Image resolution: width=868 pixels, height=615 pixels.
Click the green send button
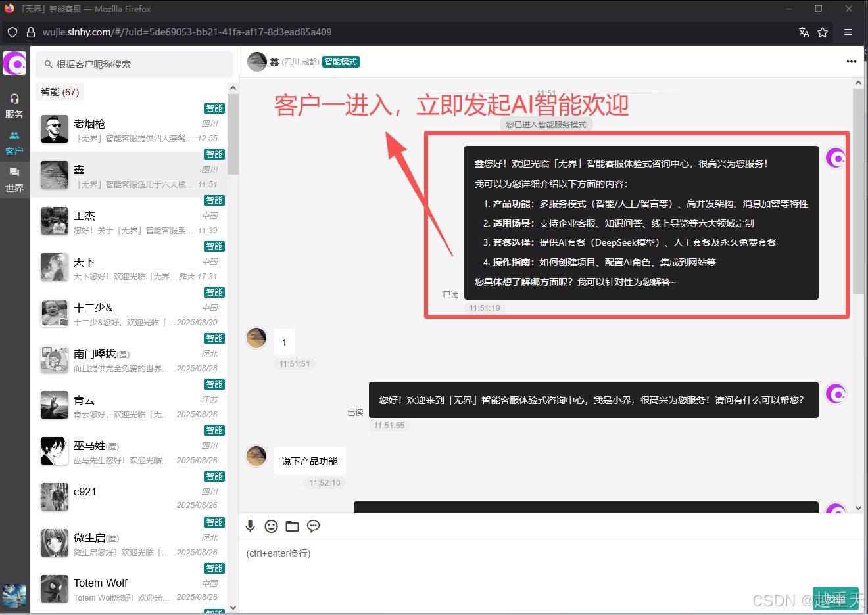pos(836,598)
